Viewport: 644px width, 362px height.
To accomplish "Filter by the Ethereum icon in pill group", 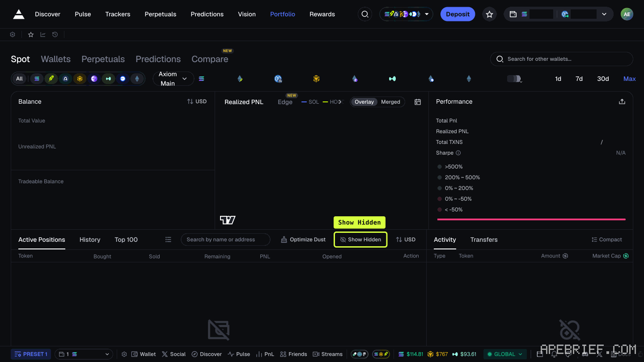I will (x=137, y=79).
